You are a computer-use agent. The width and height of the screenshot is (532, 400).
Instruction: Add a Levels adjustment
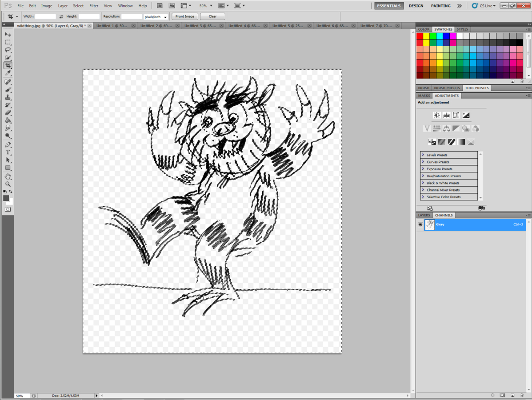point(447,116)
